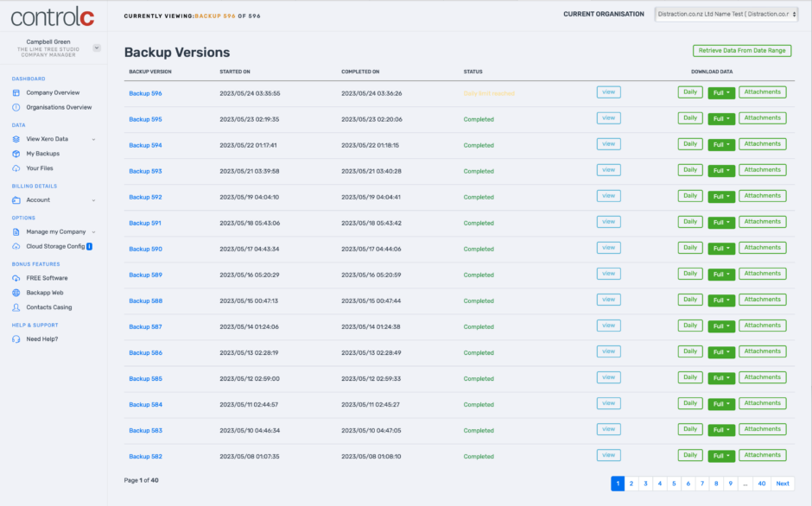Click the Contacts Casing person icon
Viewport: 812px width, 506px height.
click(x=16, y=307)
